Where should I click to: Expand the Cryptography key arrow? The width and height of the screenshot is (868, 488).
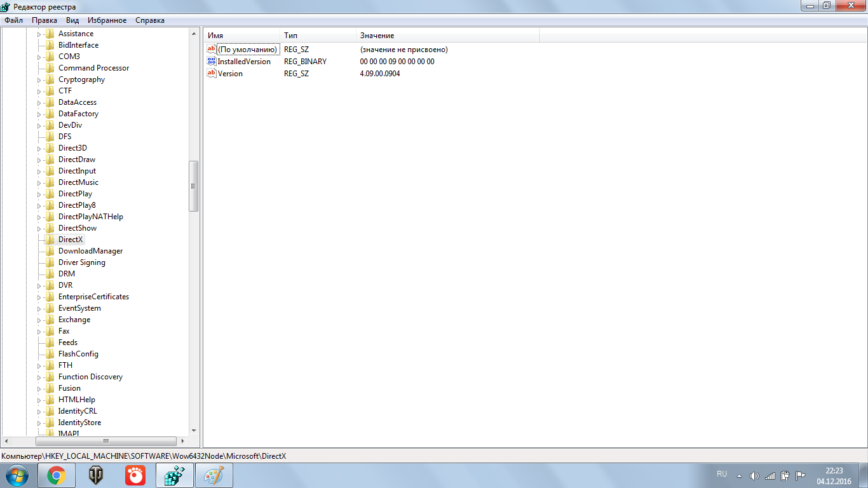click(39, 80)
